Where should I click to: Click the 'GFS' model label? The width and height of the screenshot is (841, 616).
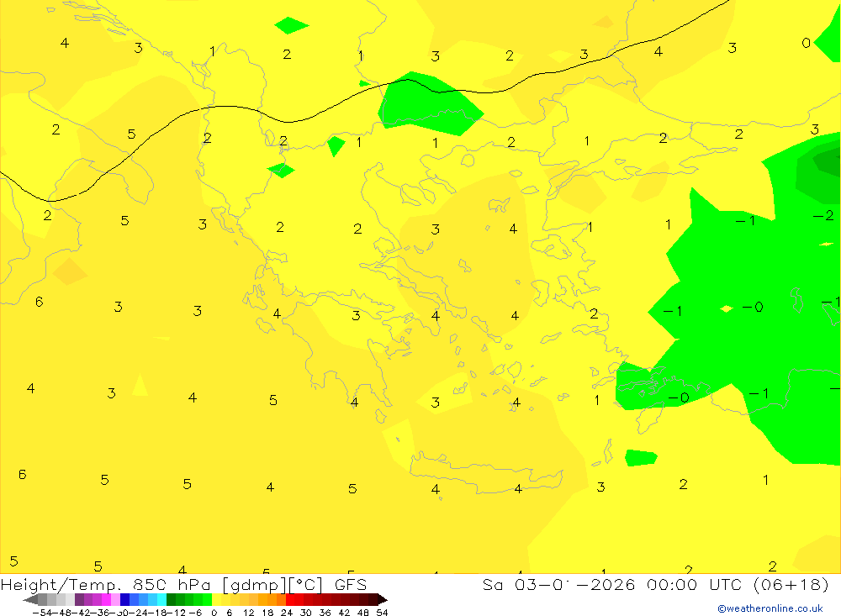[350, 584]
